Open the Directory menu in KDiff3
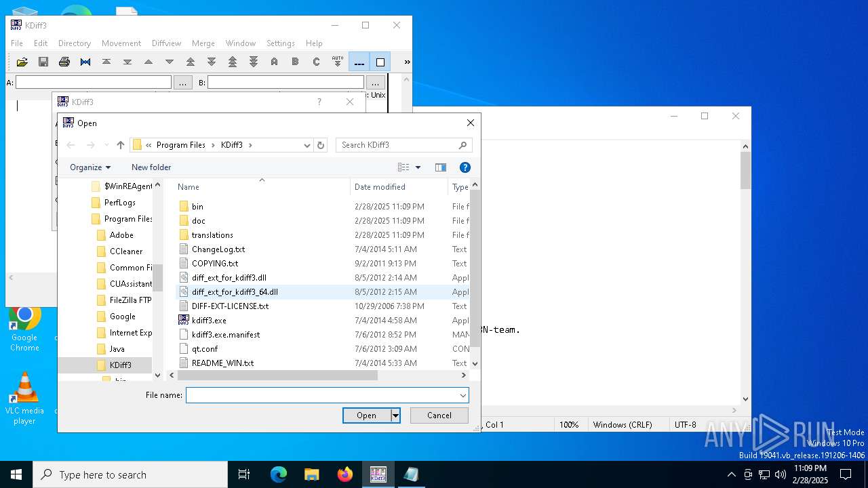 pos(75,43)
